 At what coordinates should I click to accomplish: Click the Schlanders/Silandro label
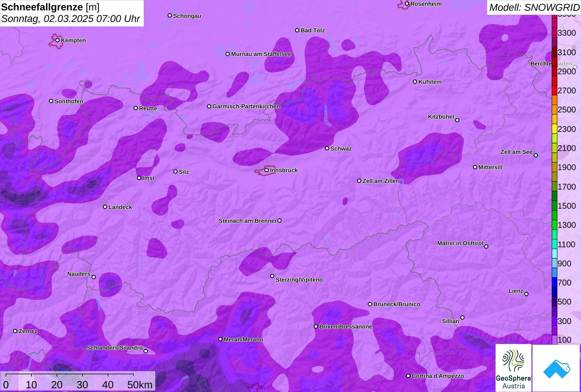click(115, 348)
